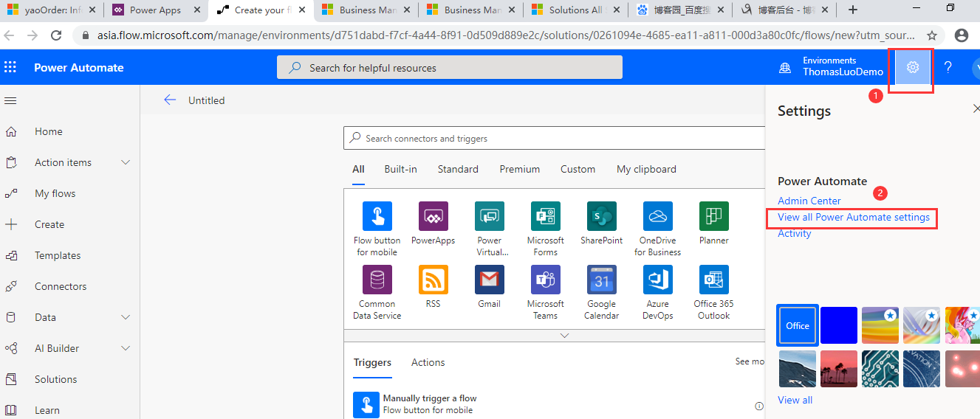Click the Search for helpful resources box
This screenshot has height=419, width=980.
[x=450, y=67]
